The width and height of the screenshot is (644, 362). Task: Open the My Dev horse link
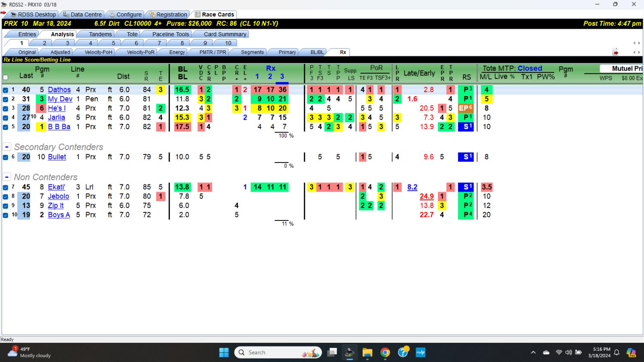coord(60,99)
